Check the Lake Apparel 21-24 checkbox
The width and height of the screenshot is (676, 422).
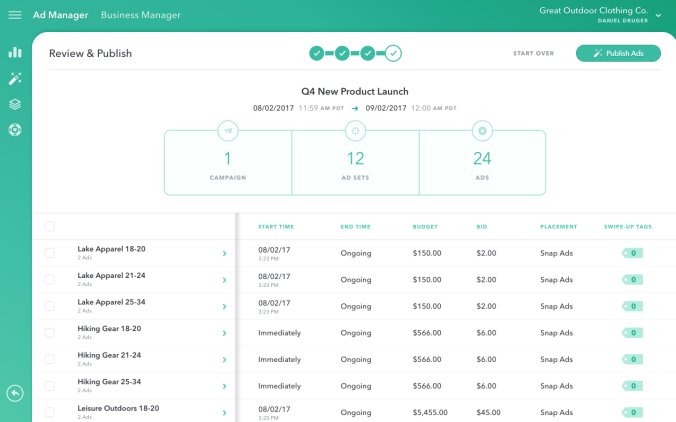(x=50, y=280)
